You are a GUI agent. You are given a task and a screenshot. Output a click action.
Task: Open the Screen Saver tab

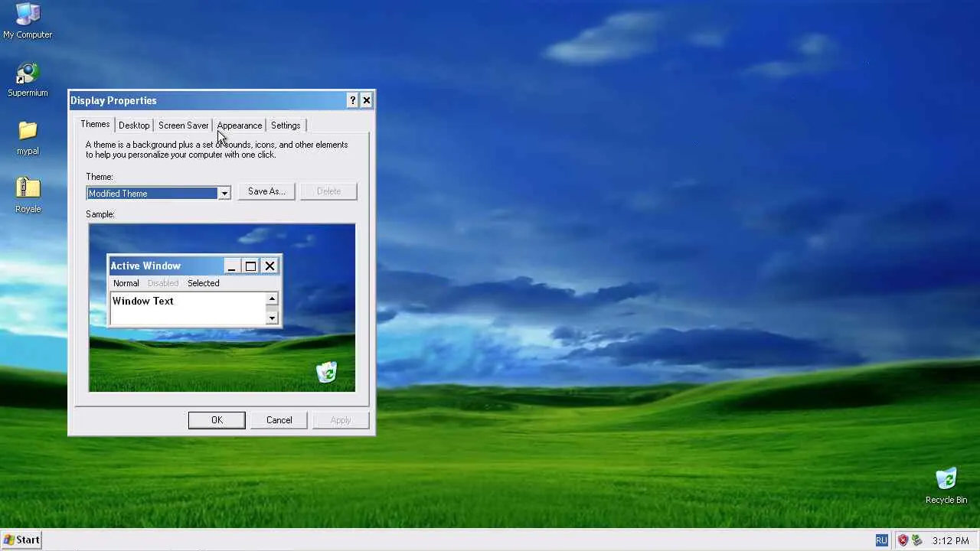click(183, 126)
